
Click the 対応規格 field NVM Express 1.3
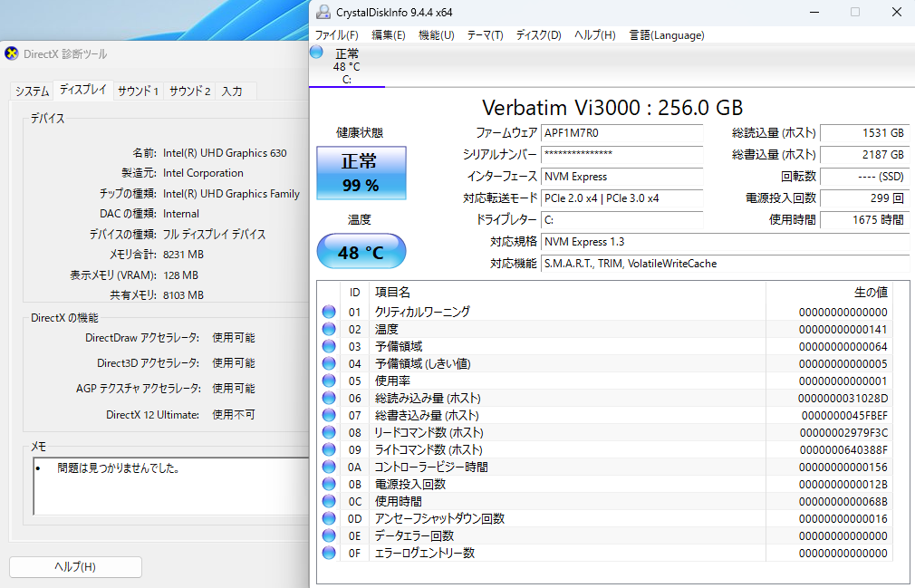(726, 242)
